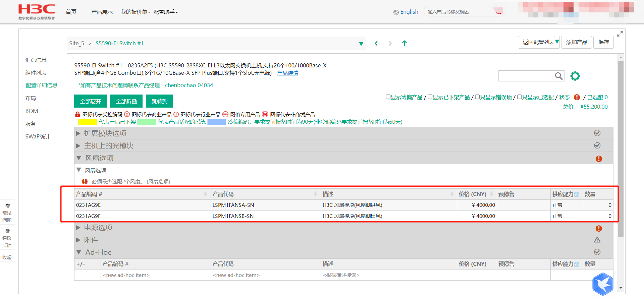Expand the 主机上的光模块 section
The width and height of the screenshot is (644, 299).
click(78, 146)
